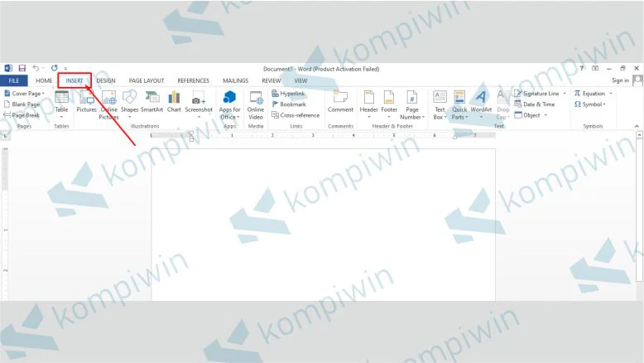
Task: Switch to the Design tab
Action: [106, 80]
